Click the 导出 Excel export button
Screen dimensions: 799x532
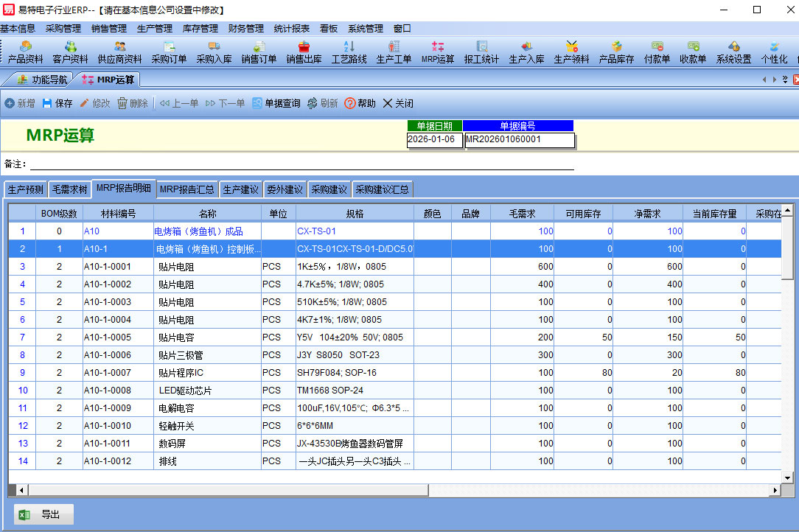(x=43, y=515)
